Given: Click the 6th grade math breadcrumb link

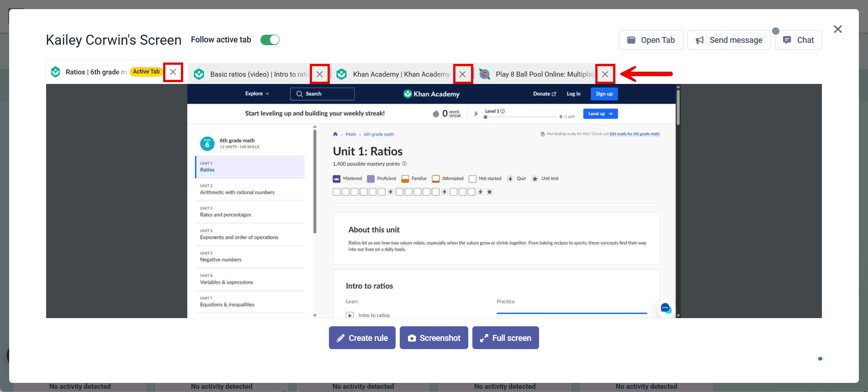Looking at the screenshot, I should tap(379, 134).
